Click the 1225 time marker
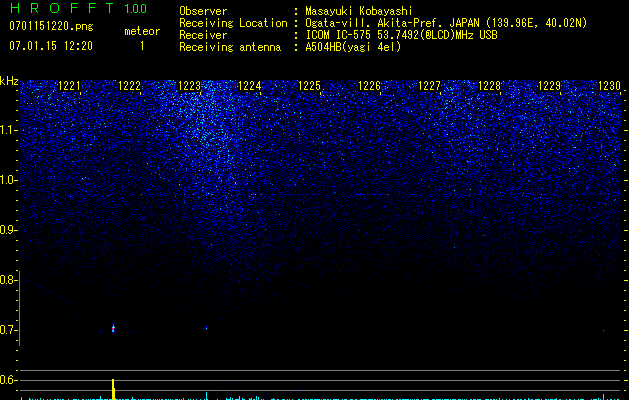The width and height of the screenshot is (629, 400). [x=309, y=86]
